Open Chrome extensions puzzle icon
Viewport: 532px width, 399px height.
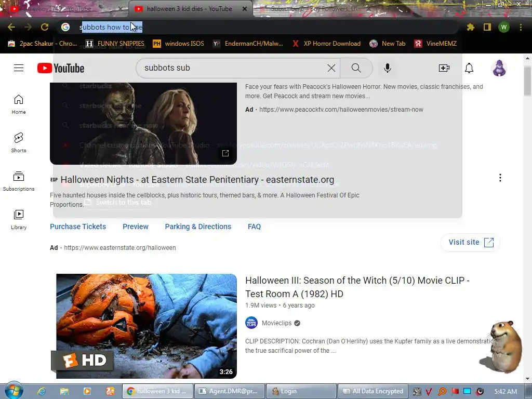[470, 27]
